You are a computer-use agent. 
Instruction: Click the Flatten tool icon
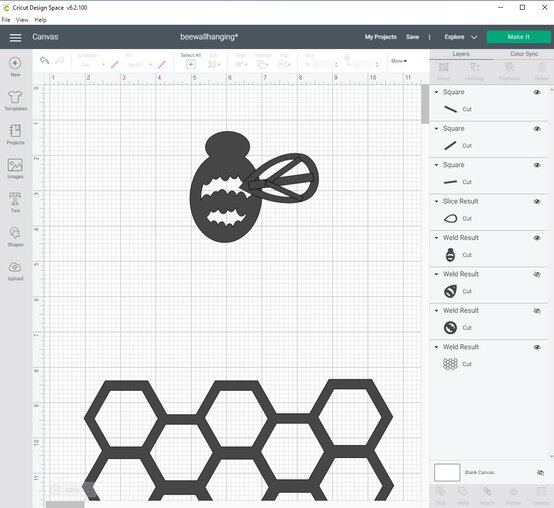click(x=514, y=492)
